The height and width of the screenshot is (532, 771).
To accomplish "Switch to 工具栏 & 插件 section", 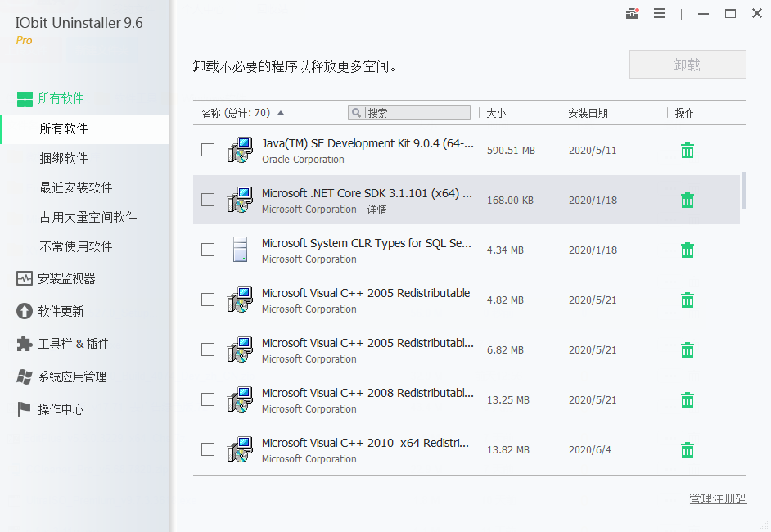I will click(74, 344).
